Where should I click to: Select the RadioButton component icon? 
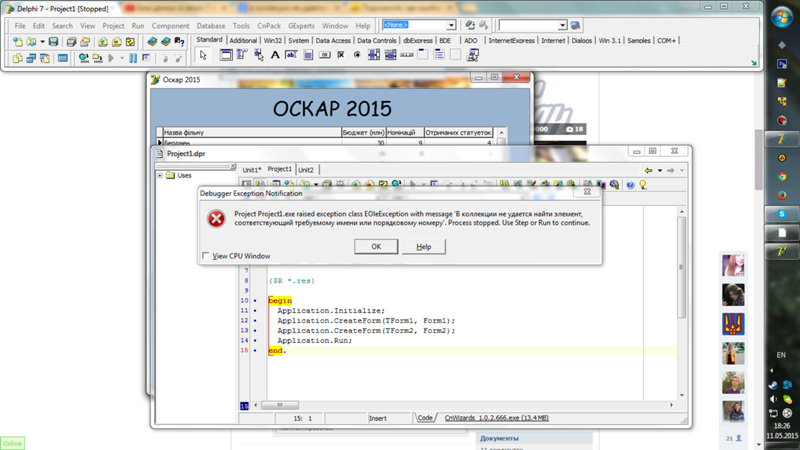358,56
